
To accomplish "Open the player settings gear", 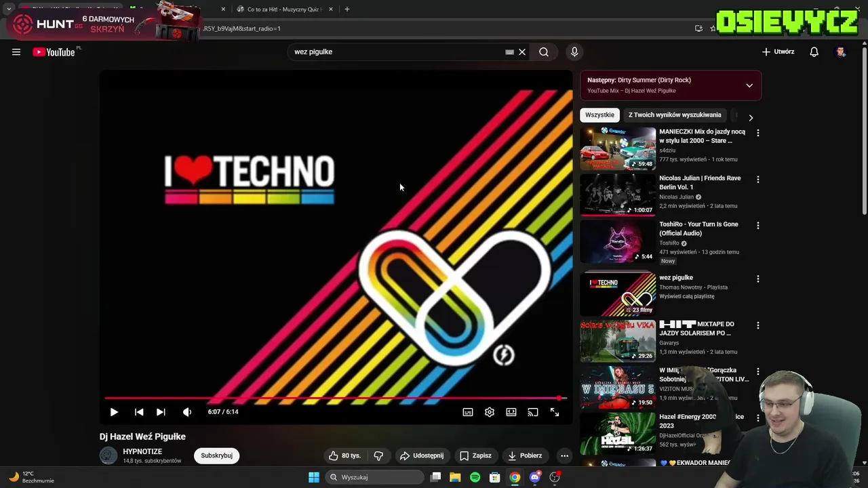I will click(x=490, y=411).
